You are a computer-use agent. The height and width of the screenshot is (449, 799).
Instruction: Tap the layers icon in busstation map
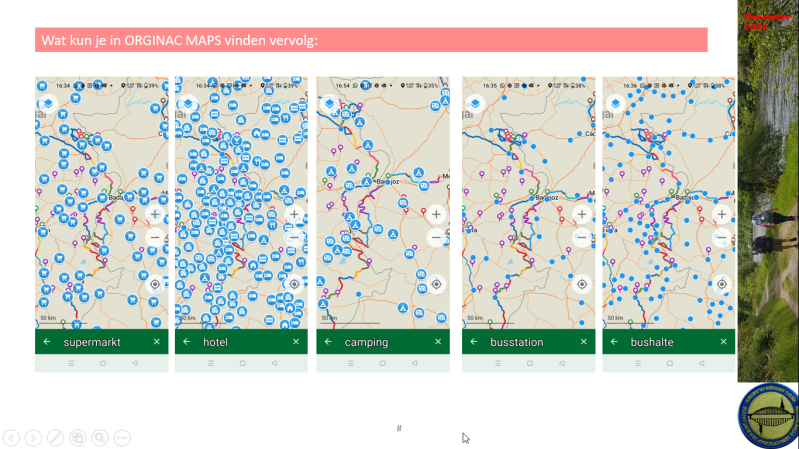(475, 104)
